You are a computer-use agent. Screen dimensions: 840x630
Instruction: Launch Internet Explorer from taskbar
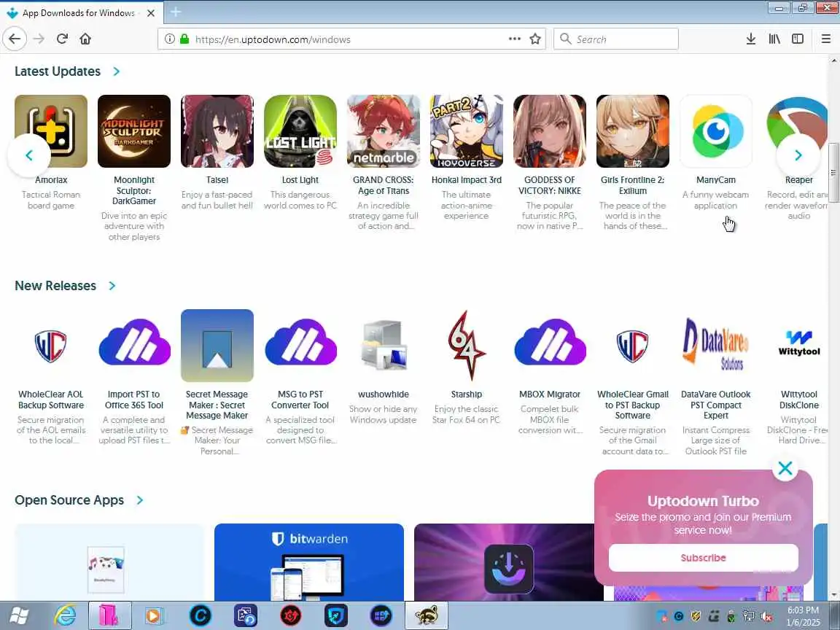pos(66,616)
